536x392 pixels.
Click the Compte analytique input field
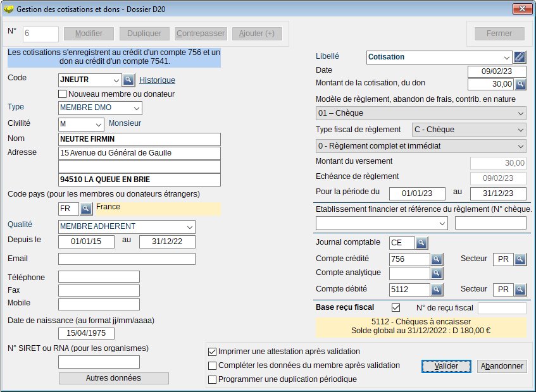point(409,273)
